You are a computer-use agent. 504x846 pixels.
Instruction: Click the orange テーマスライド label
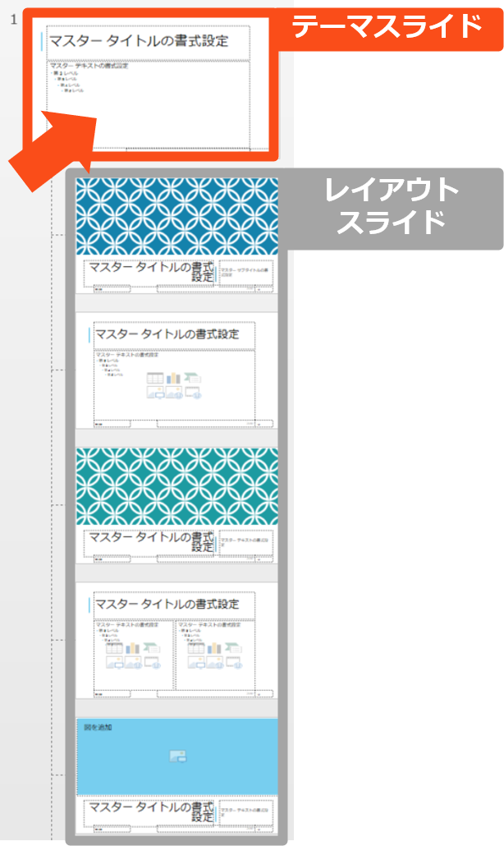[387, 26]
